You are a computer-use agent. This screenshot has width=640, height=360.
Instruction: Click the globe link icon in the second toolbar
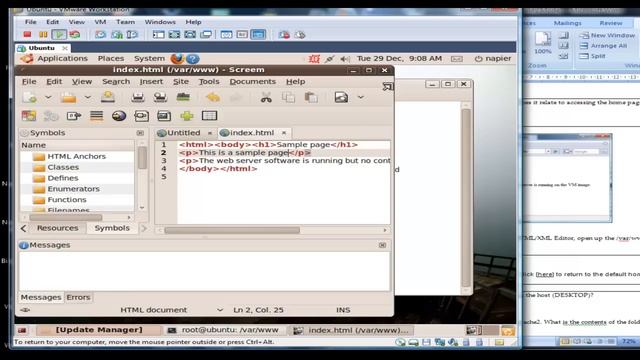tap(119, 116)
